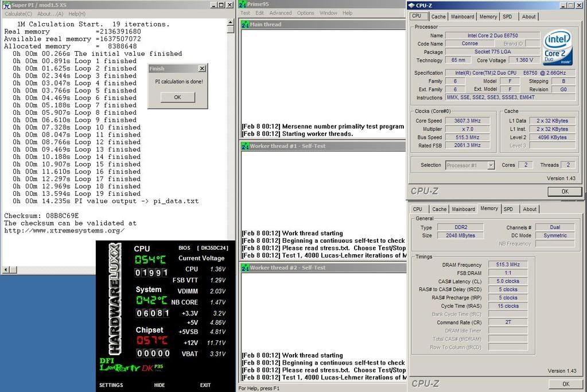Click HIDE in the hardware monitor
587x392 pixels.
[160, 385]
